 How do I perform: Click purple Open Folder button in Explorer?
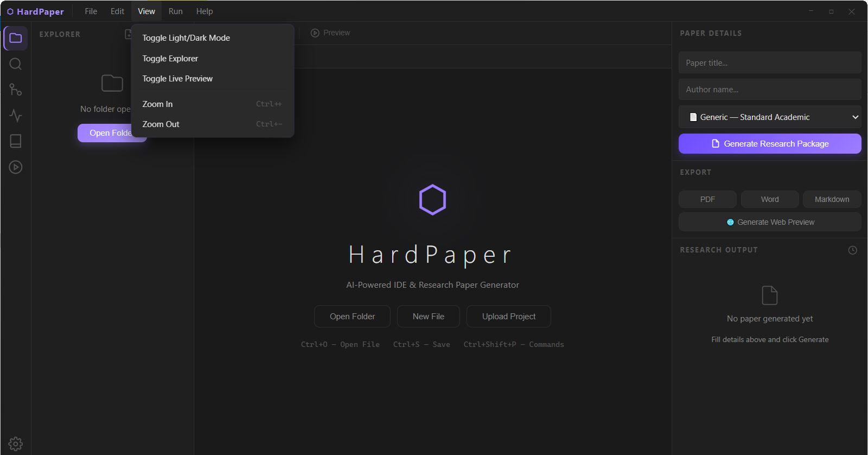tap(106, 133)
